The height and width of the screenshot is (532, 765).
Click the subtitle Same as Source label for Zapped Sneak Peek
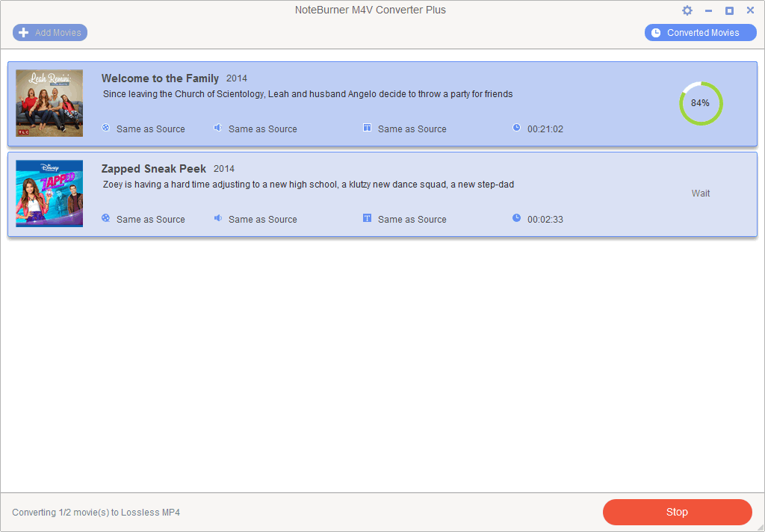pyautogui.click(x=412, y=220)
